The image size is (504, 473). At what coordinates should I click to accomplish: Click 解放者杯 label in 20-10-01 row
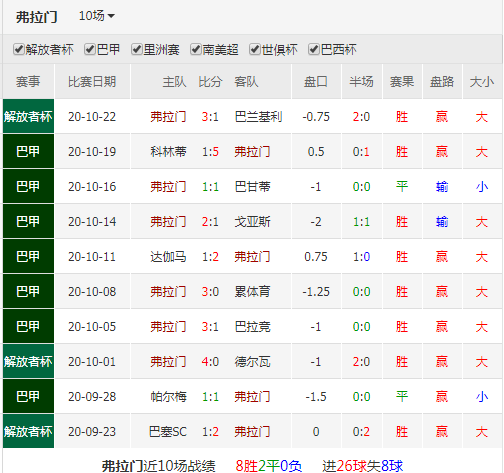click(28, 362)
